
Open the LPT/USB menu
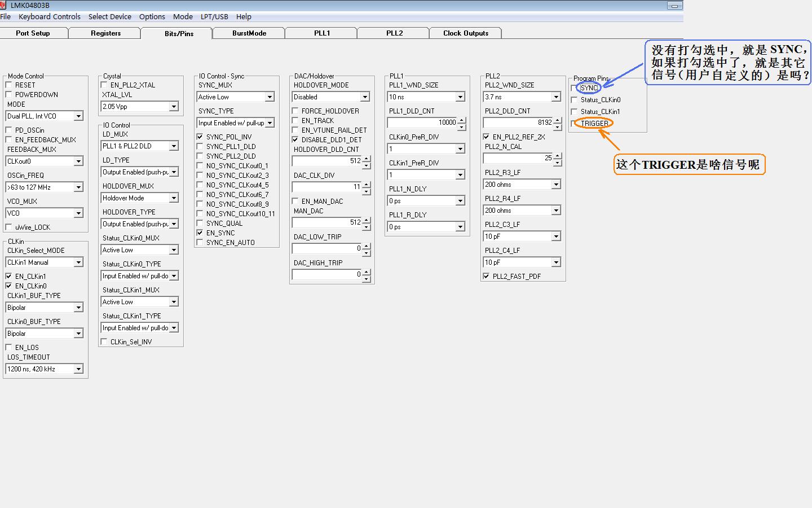[x=214, y=17]
